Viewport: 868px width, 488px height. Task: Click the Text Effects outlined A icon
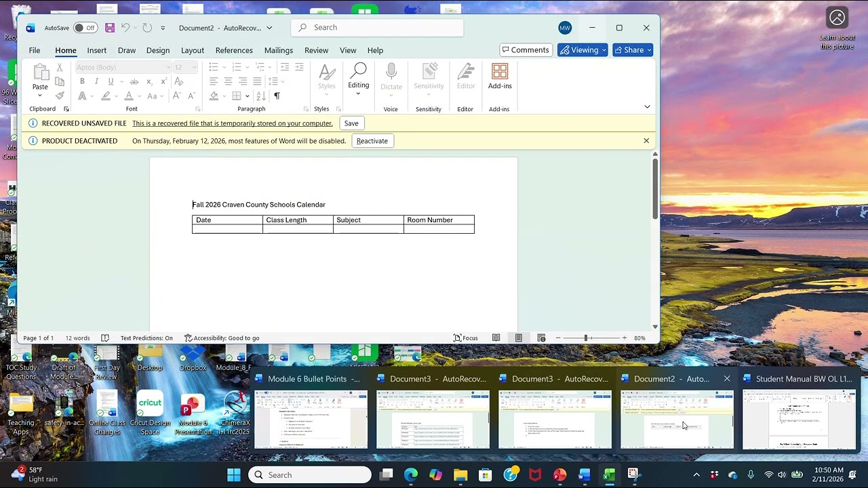click(82, 96)
